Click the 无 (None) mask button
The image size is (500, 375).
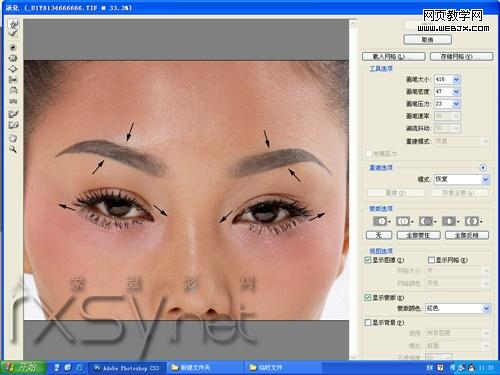379,235
